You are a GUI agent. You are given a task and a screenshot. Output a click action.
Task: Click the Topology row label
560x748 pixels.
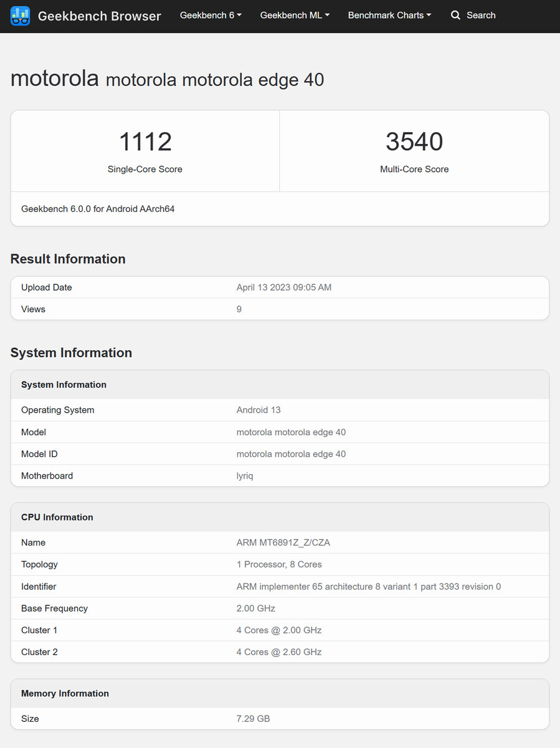pyautogui.click(x=39, y=565)
